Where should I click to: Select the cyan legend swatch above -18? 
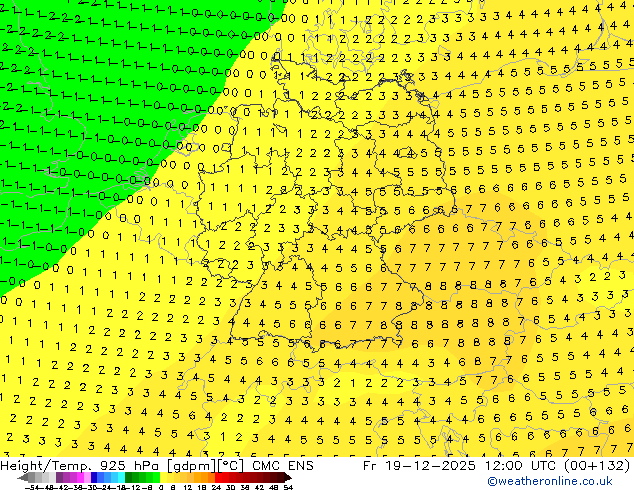[x=121, y=477]
